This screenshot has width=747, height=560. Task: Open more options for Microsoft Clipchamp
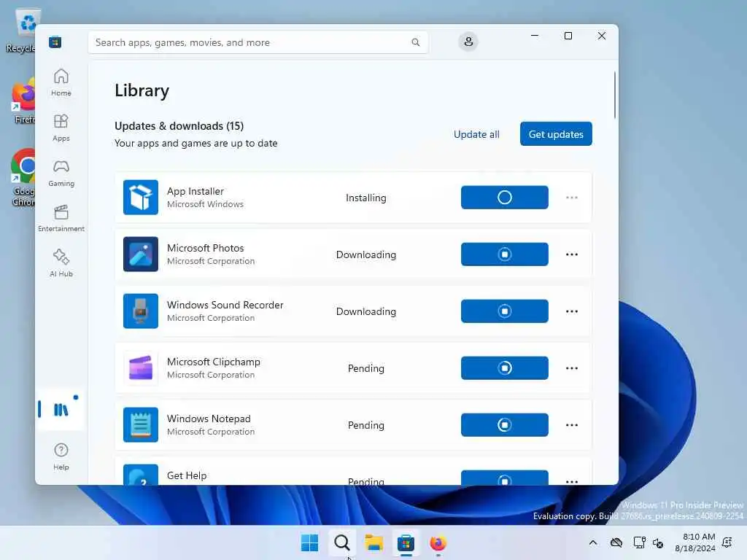(x=572, y=368)
